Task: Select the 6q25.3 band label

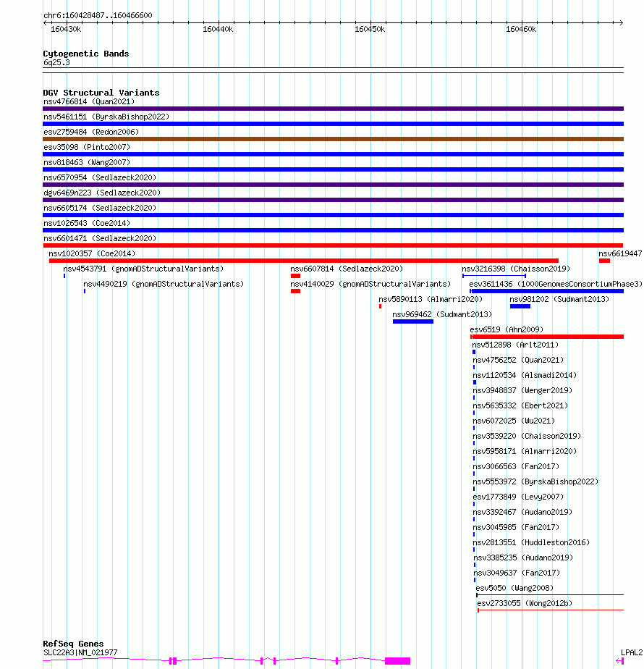Action: click(x=56, y=63)
